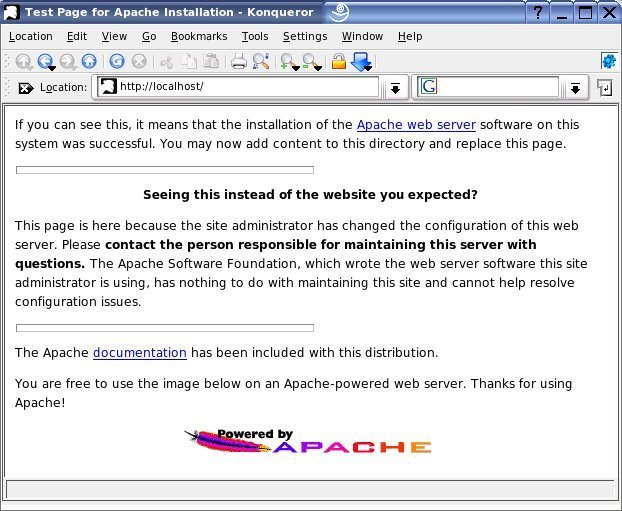Click bold text 'contact the person responsible'
Image resolution: width=622 pixels, height=511 pixels.
coord(211,244)
